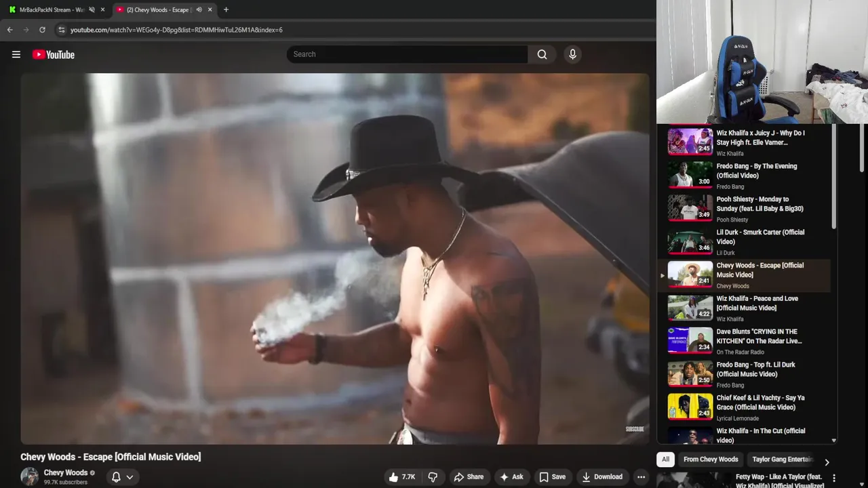Unmute the MrBackPackN Stream tab audio icon

(x=92, y=9)
